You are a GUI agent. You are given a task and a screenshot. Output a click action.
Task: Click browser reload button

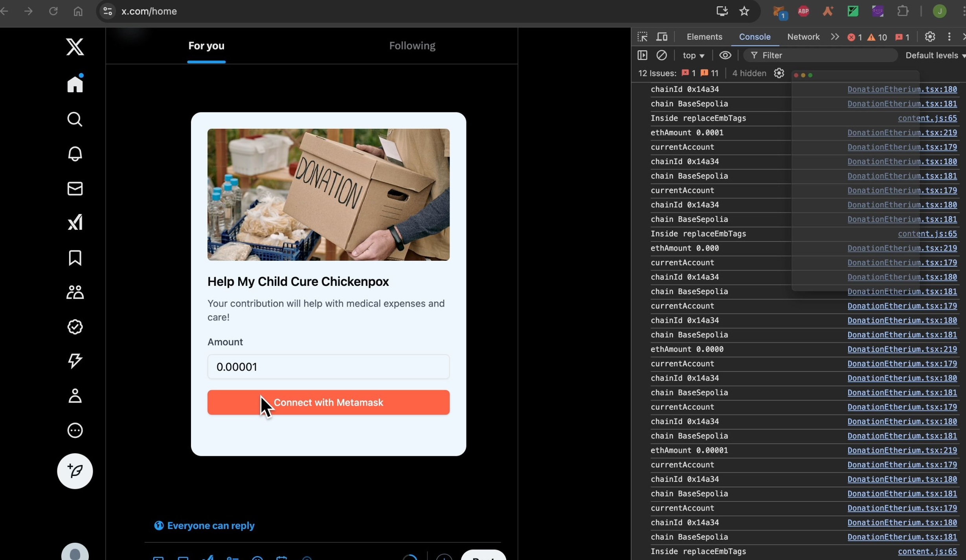click(x=53, y=11)
